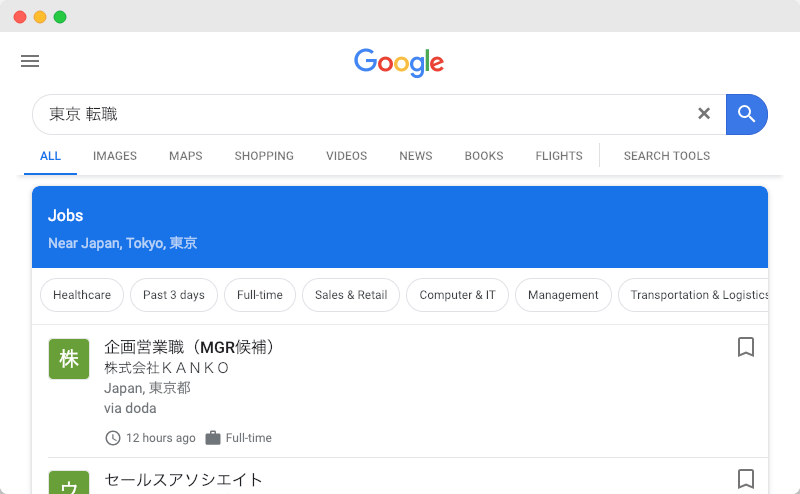Screen dimensions: 800x494
Task: Click the Full-time label in first listing
Action: pyautogui.click(x=248, y=438)
